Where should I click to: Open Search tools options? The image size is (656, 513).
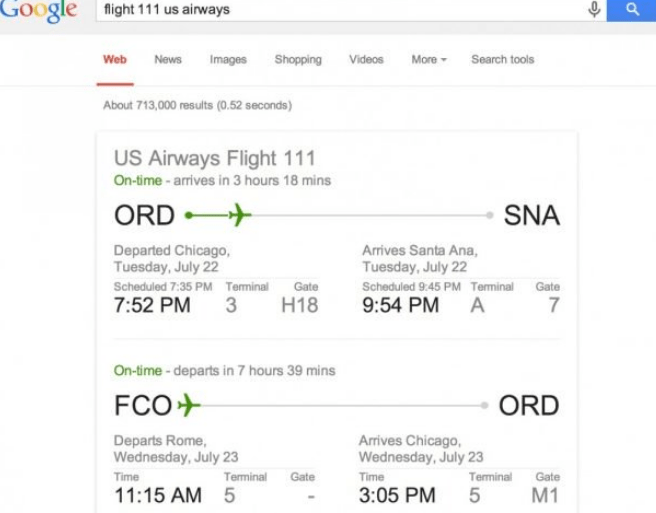click(x=502, y=60)
